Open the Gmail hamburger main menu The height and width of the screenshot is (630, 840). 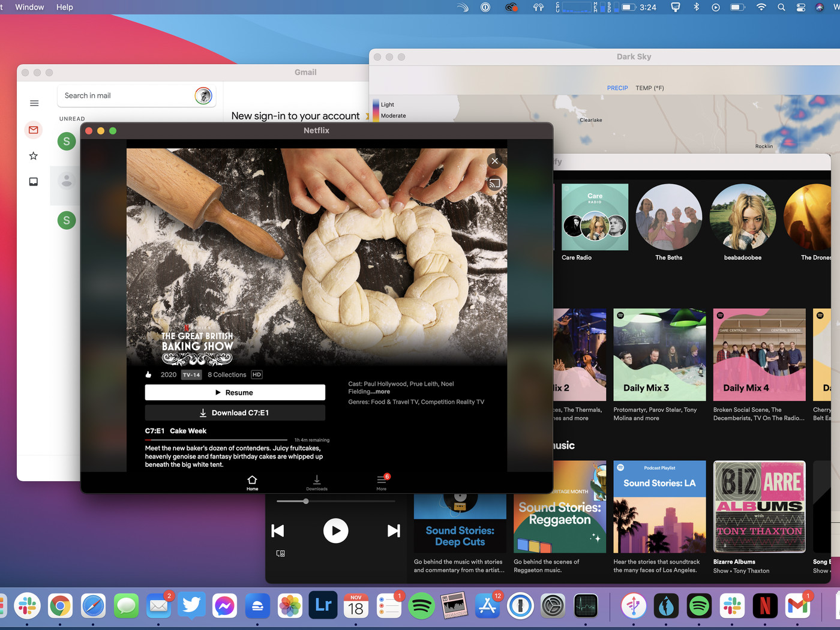34,103
